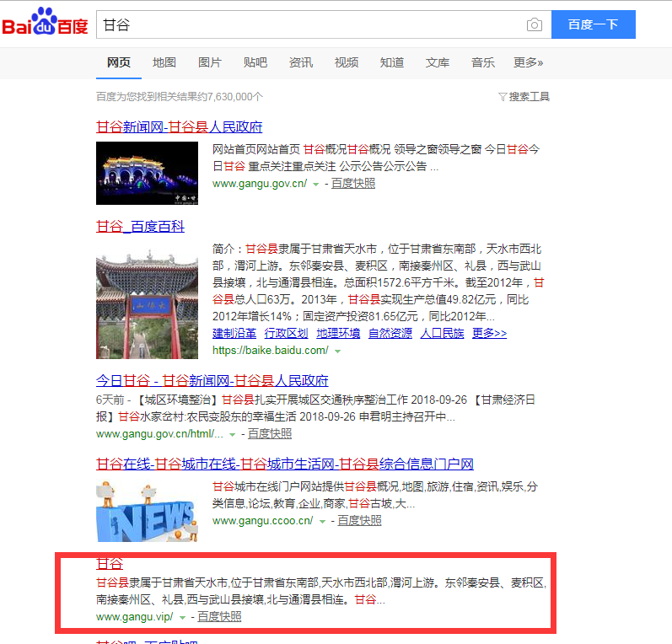Click the 百度一下 search button
This screenshot has width=672, height=644.
[593, 25]
